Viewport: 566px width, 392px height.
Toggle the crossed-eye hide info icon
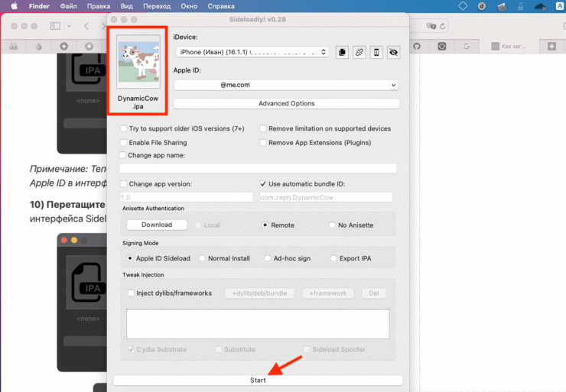pyautogui.click(x=393, y=52)
